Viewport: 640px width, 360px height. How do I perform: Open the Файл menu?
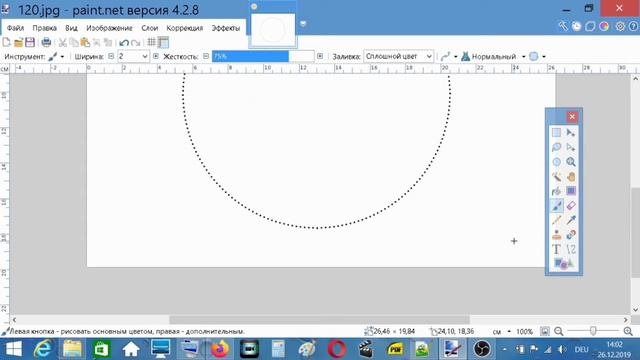[16, 28]
